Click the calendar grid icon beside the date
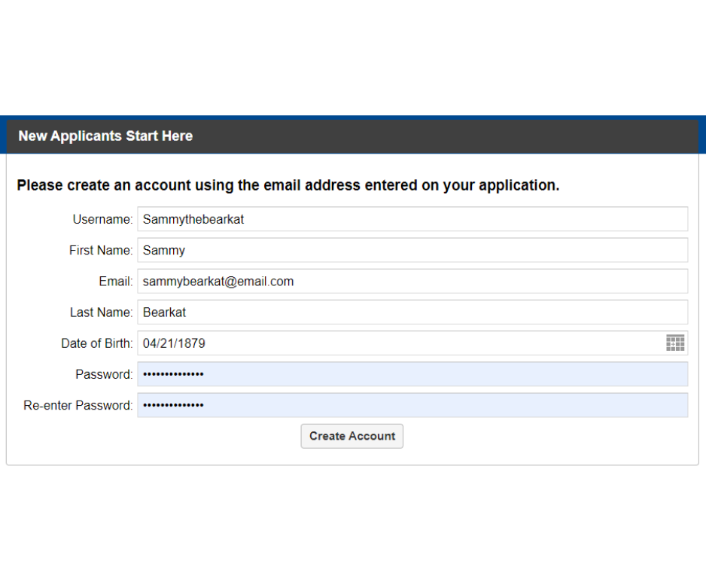This screenshot has height=588, width=706. tap(675, 343)
